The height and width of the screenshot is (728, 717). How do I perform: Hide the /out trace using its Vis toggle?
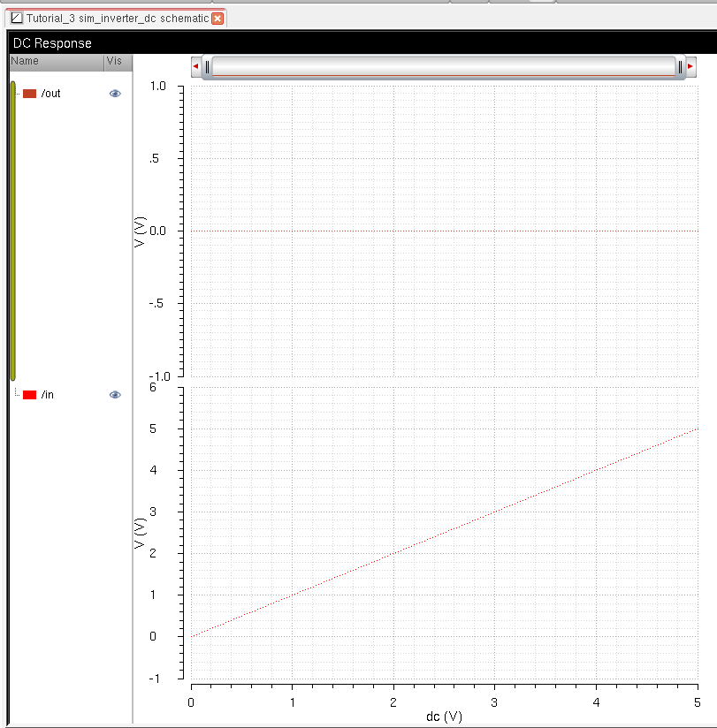115,93
